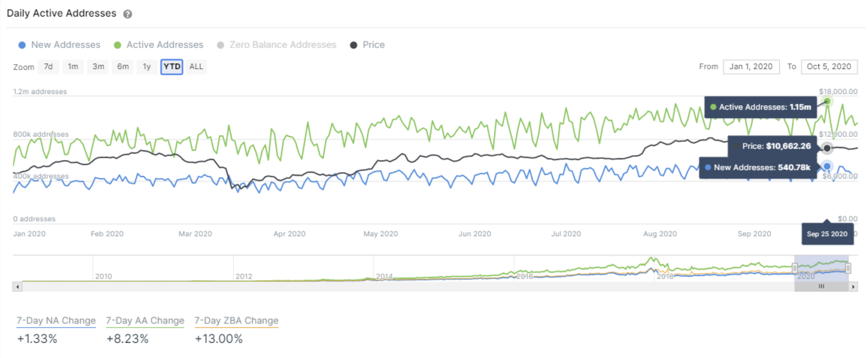Click the navigator left range handle
Screen dimensions: 868x358
click(x=795, y=268)
